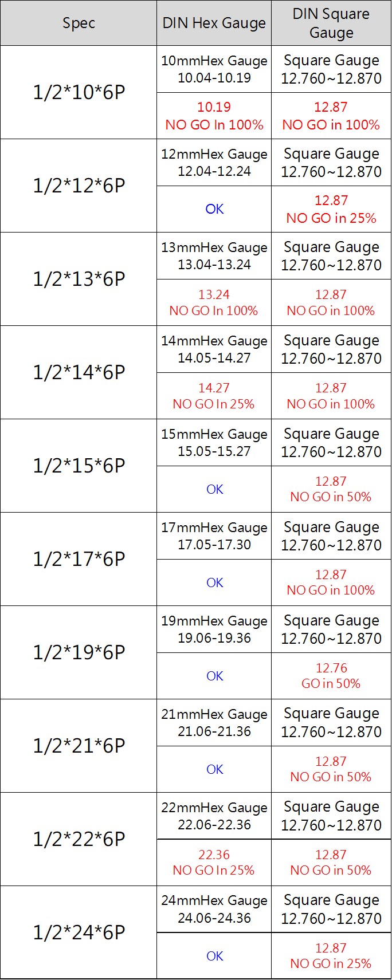Select the DIN Hex Gauge header cell
Viewport: 392px width, 980px height.
tap(214, 23)
